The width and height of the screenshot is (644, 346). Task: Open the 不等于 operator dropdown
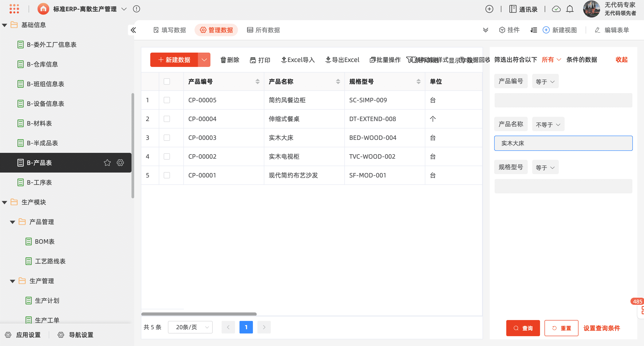548,124
